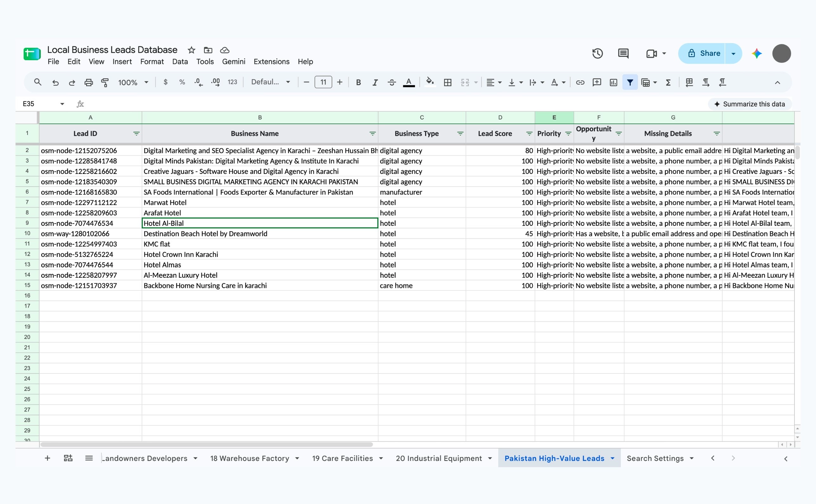Open the Share options dropdown arrow
This screenshot has height=504, width=816.
(733, 53)
